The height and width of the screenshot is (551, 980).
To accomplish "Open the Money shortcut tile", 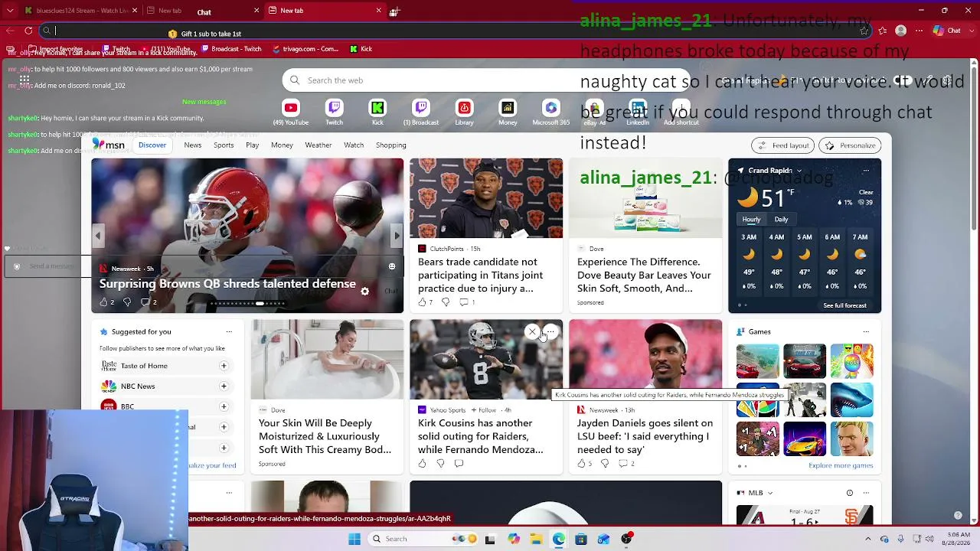I will [508, 112].
